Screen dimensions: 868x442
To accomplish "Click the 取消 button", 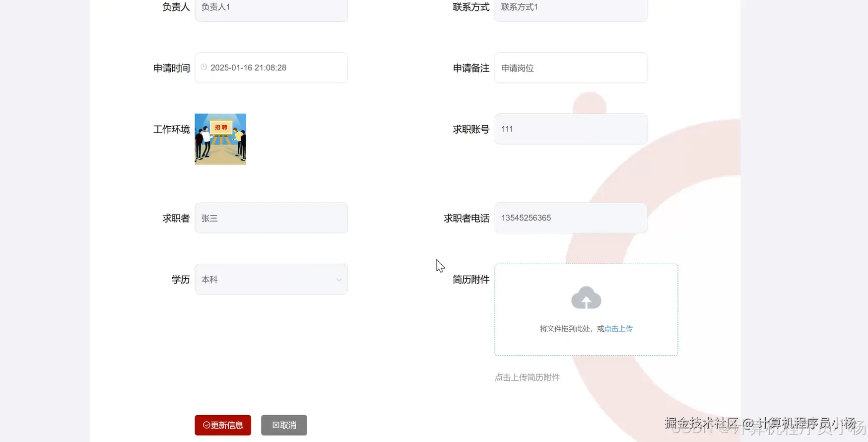I will tap(284, 425).
